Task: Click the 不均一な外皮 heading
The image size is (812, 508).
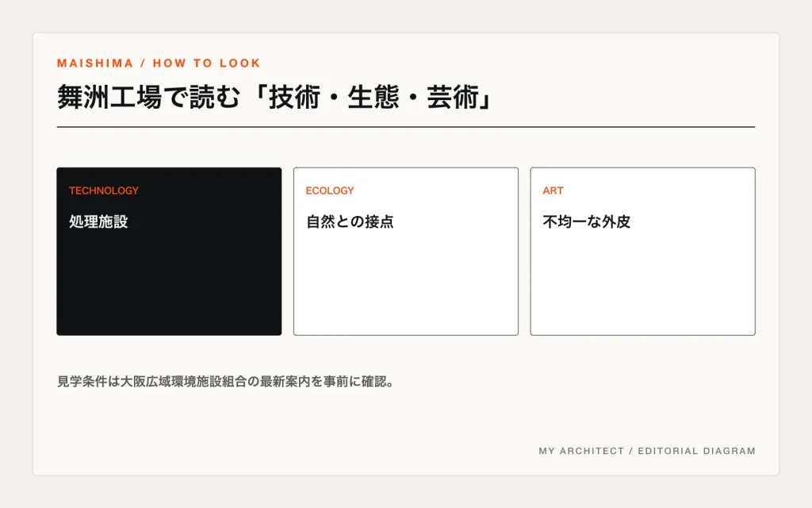Action: [587, 222]
